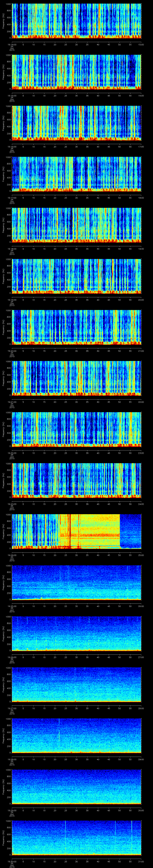Click the '19:23:00' time label
Image resolution: width=153 pixels, height=868 pixels.
click(x=12, y=504)
